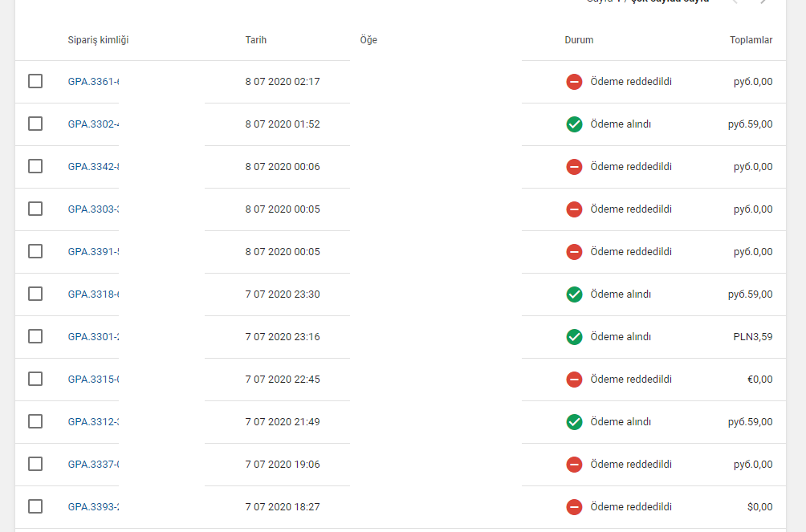Select checkbox next to order GPA.3391
Screen dimensions: 806x532
tap(35, 251)
